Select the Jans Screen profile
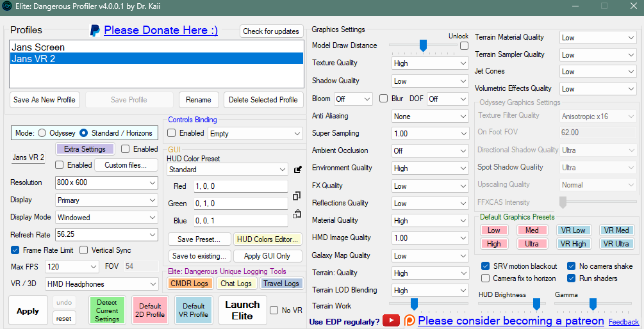Viewport: 644px width, 329px height. coord(156,47)
